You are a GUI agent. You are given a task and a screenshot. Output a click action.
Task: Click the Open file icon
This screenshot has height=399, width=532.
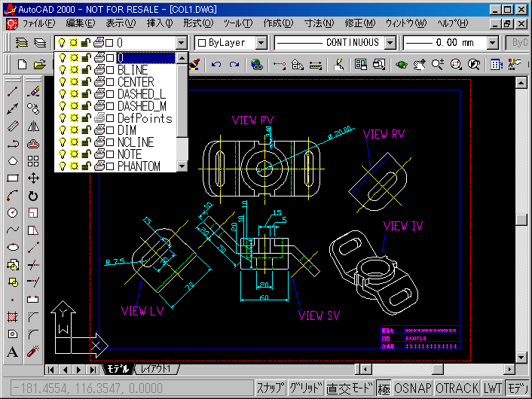(40, 64)
